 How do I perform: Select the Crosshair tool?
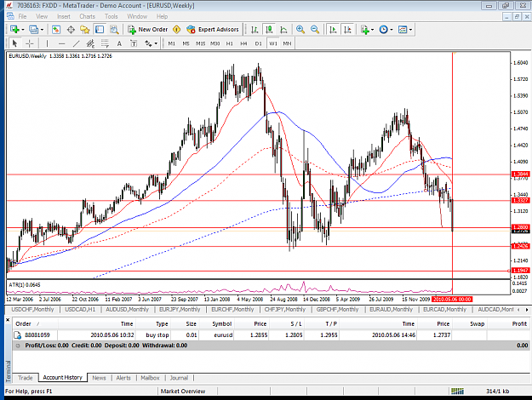[30, 43]
